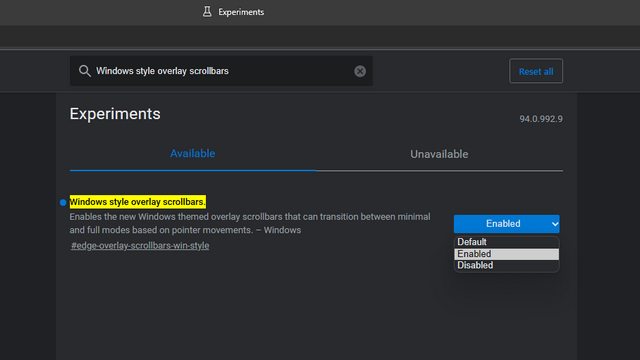Click the Experiments page heading
The width and height of the screenshot is (640, 360).
pyautogui.click(x=115, y=114)
